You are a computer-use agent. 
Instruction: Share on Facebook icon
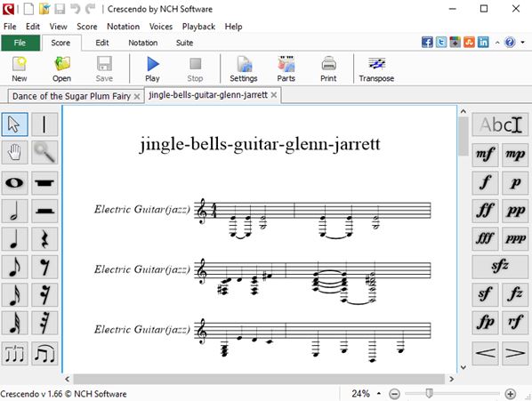pyautogui.click(x=427, y=42)
